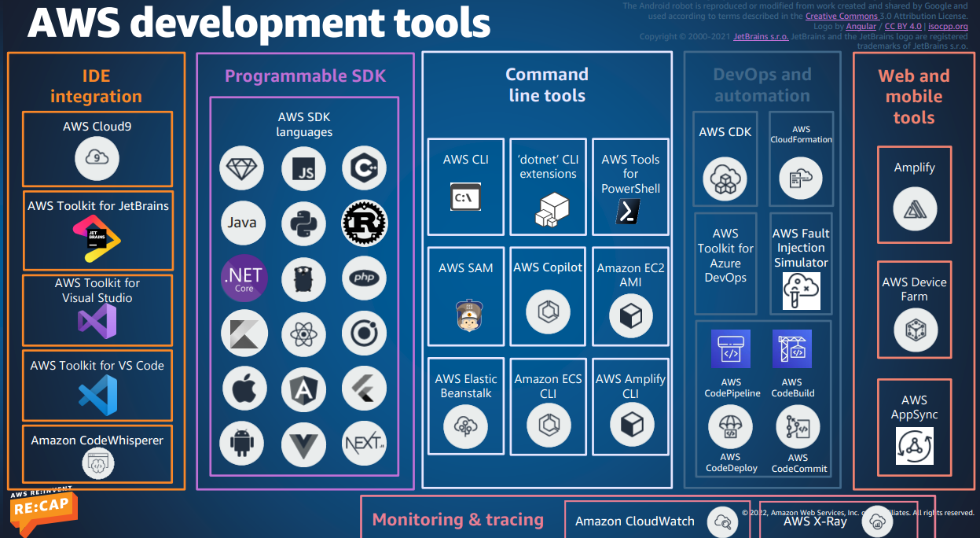Click the Next.js icon
This screenshot has height=538, width=980.
[364, 444]
